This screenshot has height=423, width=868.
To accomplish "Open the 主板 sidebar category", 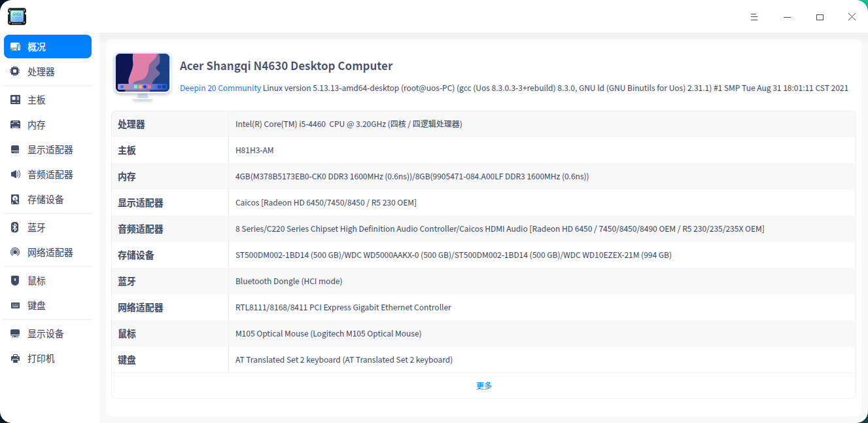I will 48,100.
